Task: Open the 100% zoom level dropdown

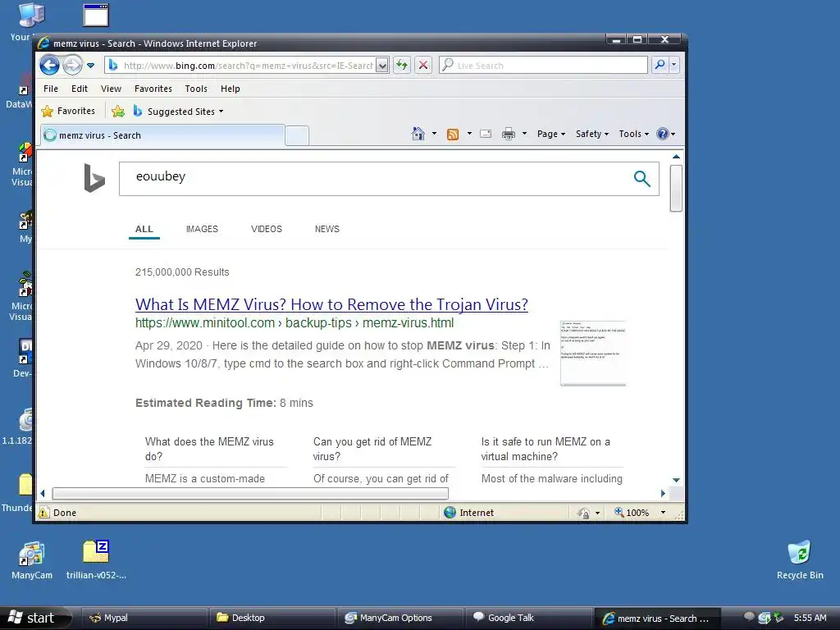Action: [x=663, y=513]
